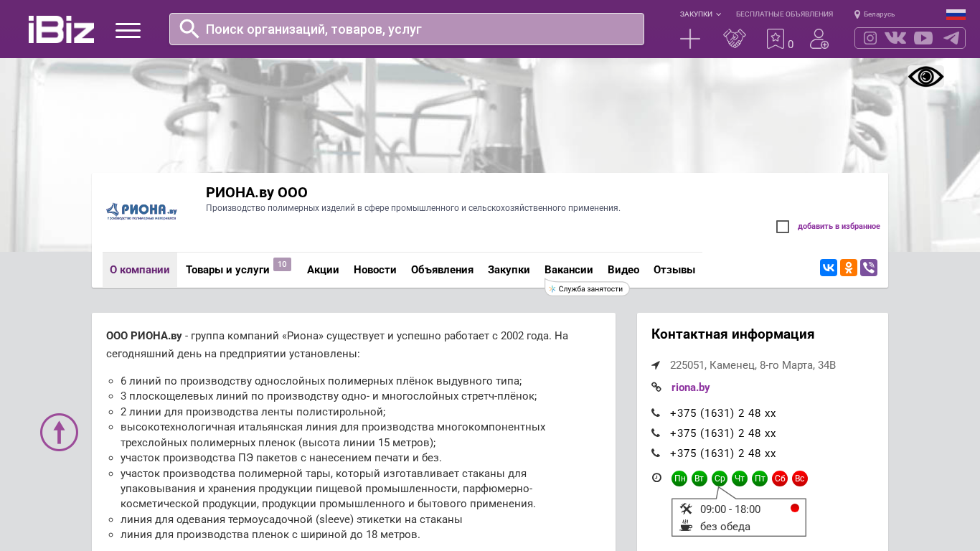Open the Russian flag language selector
The width and height of the screenshot is (980, 551).
click(956, 14)
